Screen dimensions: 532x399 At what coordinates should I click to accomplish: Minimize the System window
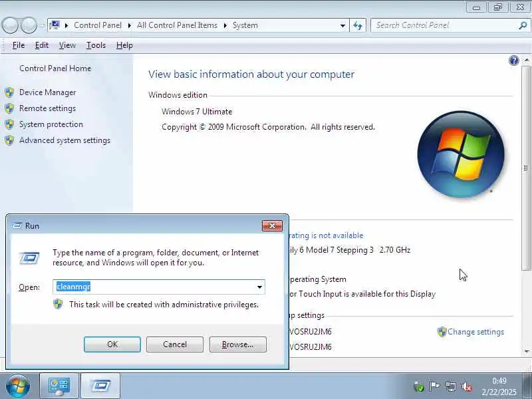(476, 7)
